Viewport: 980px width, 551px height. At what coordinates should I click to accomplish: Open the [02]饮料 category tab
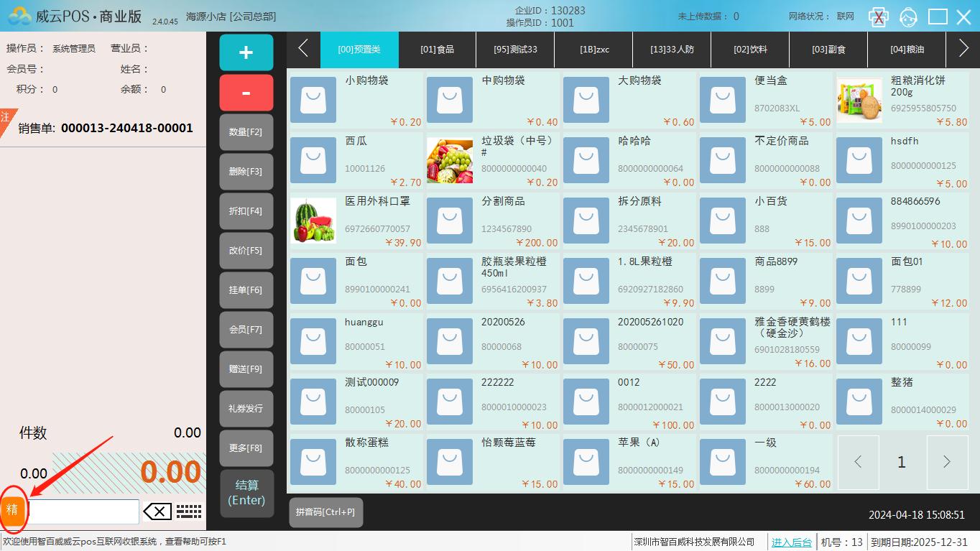point(750,50)
